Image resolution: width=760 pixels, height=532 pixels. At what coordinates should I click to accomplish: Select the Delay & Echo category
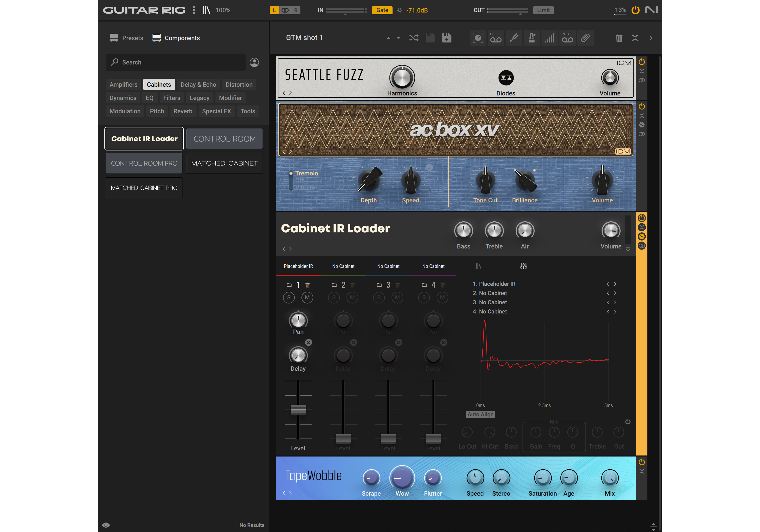(x=198, y=84)
